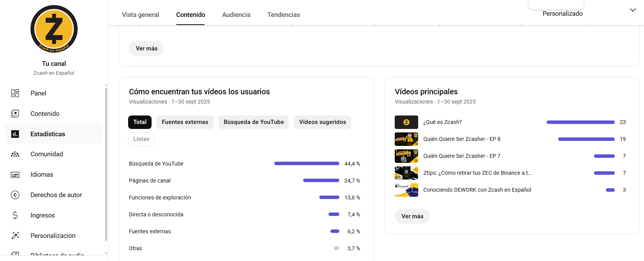Click the Directa o desconocida row label

[x=156, y=214]
